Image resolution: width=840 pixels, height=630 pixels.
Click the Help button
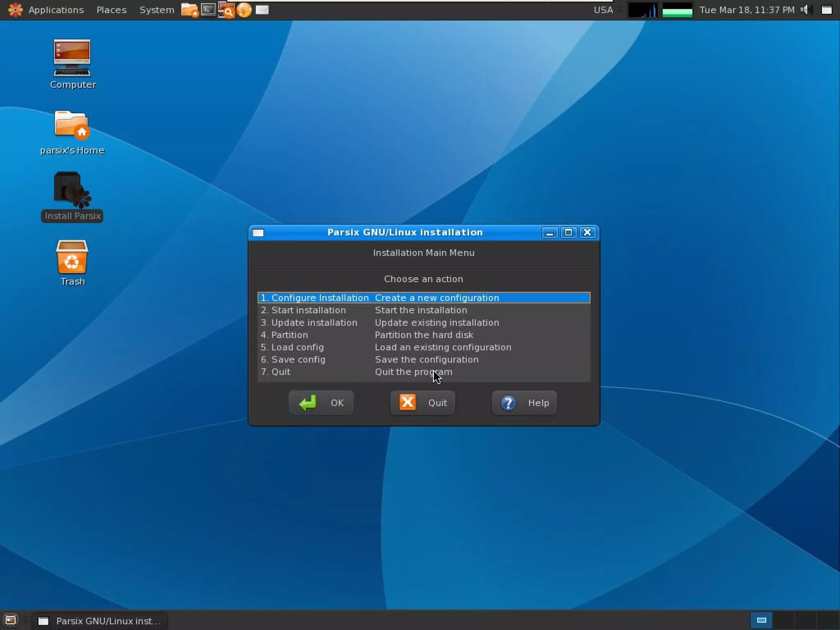point(524,403)
